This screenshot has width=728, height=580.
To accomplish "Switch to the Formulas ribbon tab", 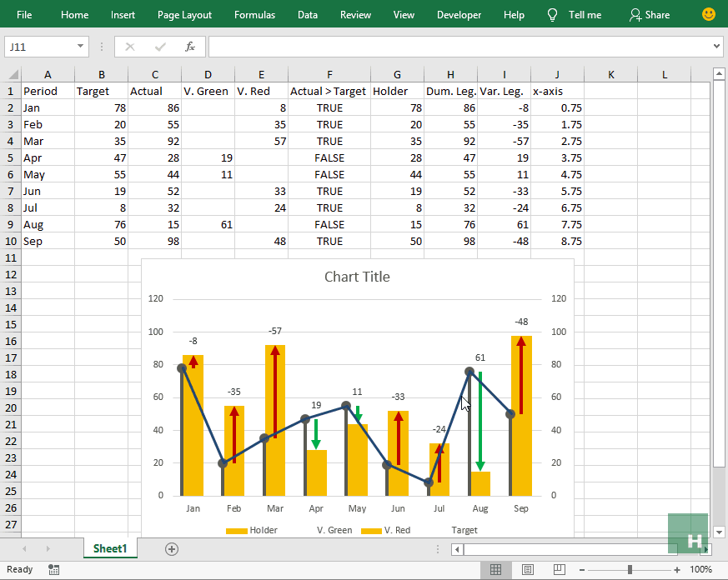I will [254, 14].
